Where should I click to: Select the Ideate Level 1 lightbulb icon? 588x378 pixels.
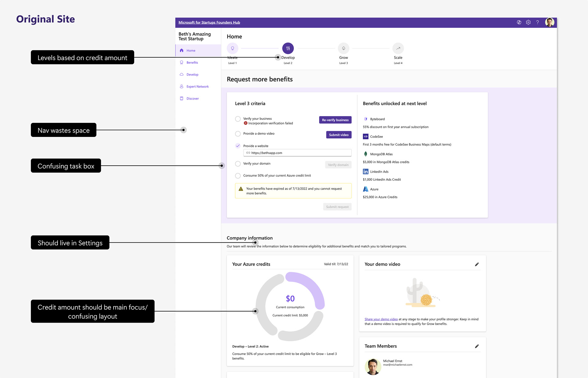(x=232, y=48)
